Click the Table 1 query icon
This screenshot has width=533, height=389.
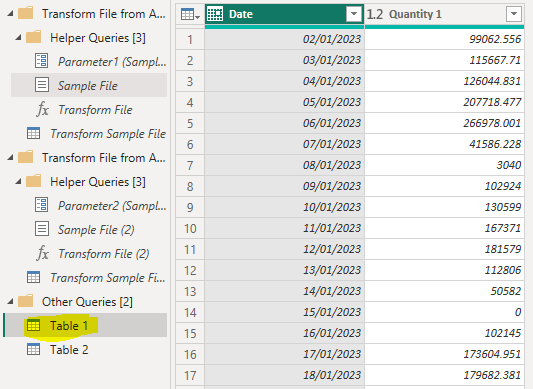click(33, 325)
